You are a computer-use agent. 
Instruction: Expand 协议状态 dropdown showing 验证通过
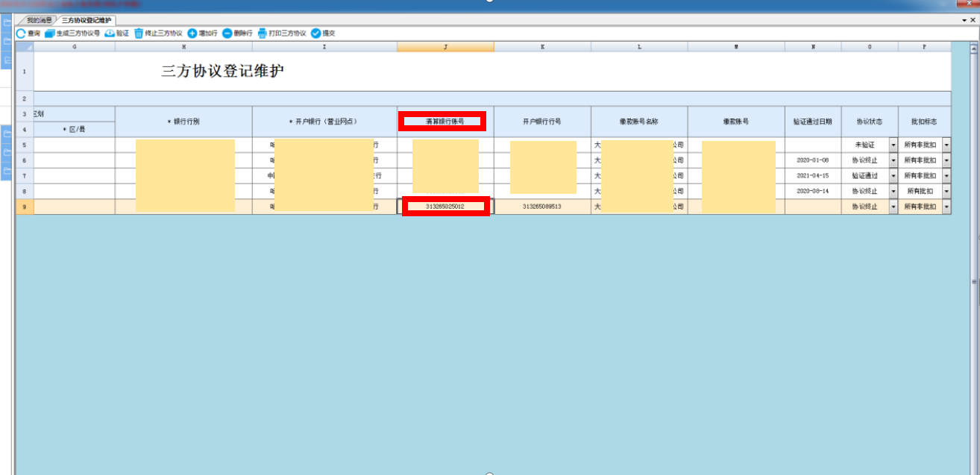(x=893, y=176)
